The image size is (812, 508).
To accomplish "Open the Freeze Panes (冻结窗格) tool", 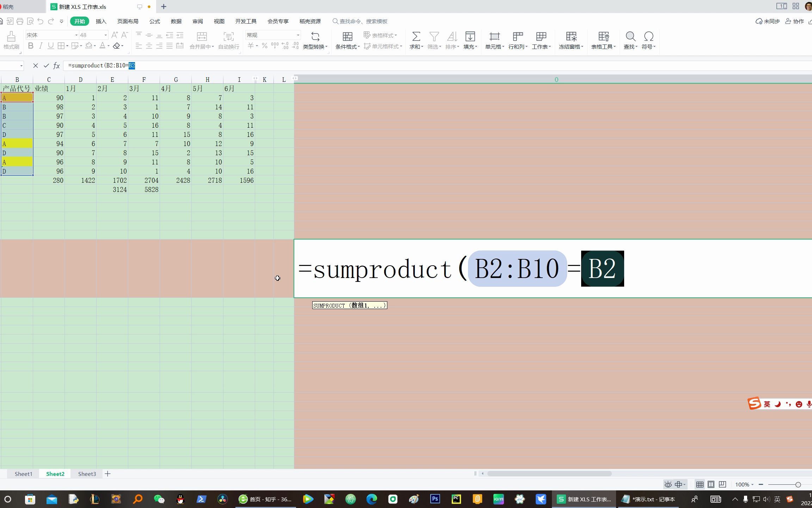I will (x=571, y=36).
